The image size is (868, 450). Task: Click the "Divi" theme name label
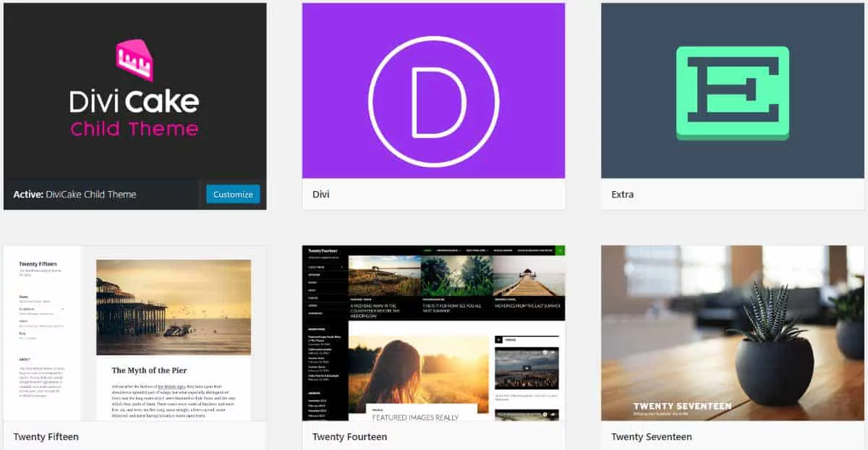[321, 195]
